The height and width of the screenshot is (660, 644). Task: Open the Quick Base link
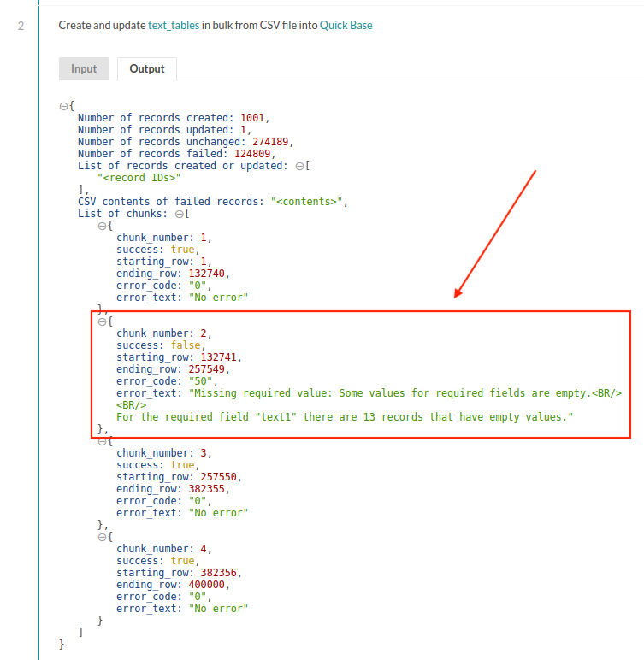[346, 25]
